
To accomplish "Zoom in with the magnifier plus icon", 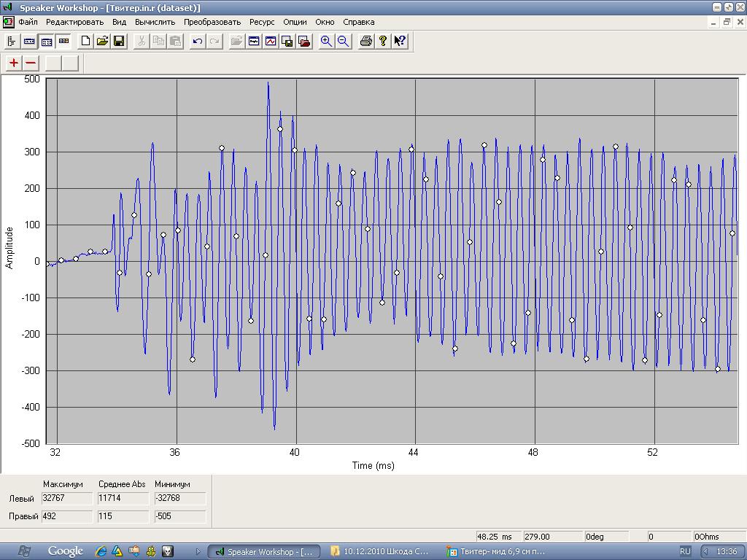I will pos(326,42).
